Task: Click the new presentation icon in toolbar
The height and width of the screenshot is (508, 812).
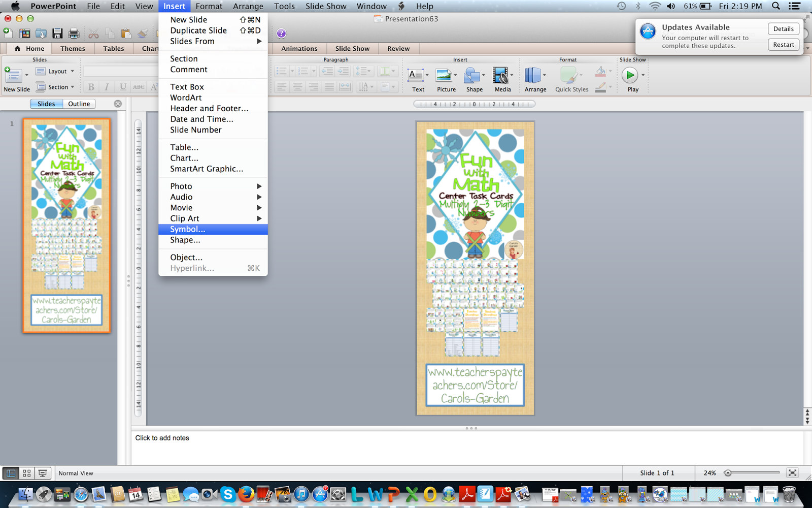Action: coord(8,34)
